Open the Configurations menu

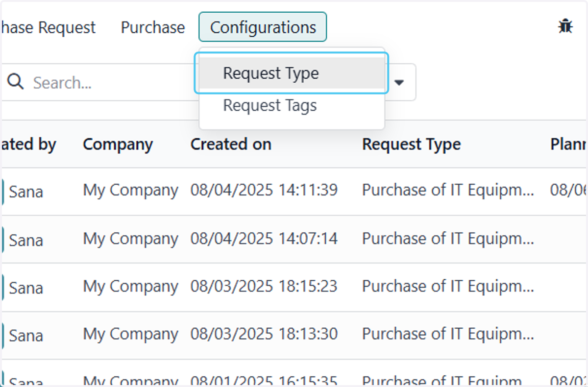(263, 27)
